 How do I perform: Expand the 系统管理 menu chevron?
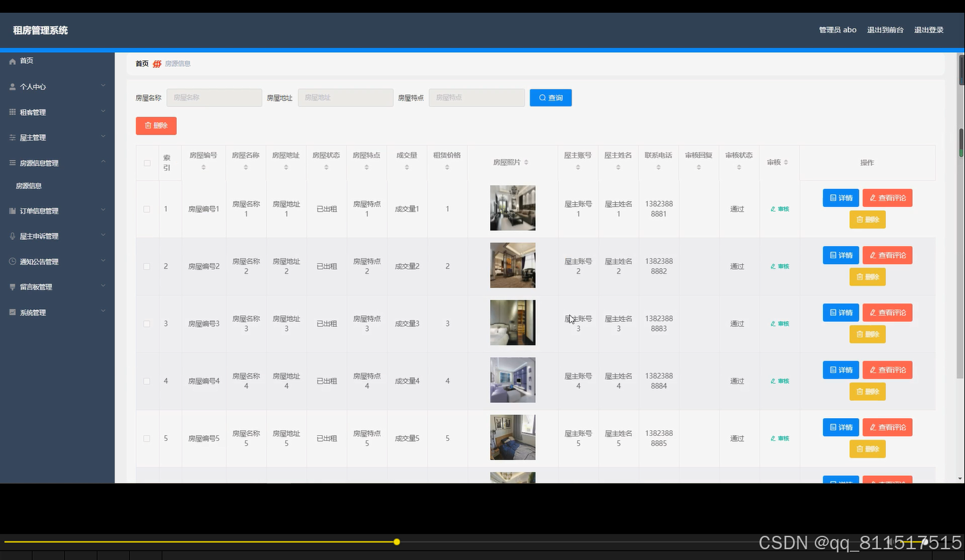[103, 311]
